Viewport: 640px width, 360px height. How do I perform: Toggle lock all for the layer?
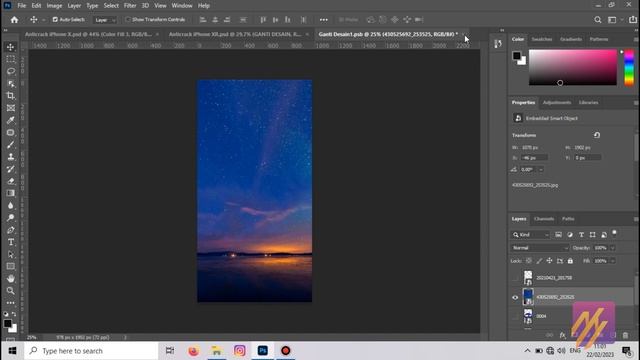pos(570,261)
